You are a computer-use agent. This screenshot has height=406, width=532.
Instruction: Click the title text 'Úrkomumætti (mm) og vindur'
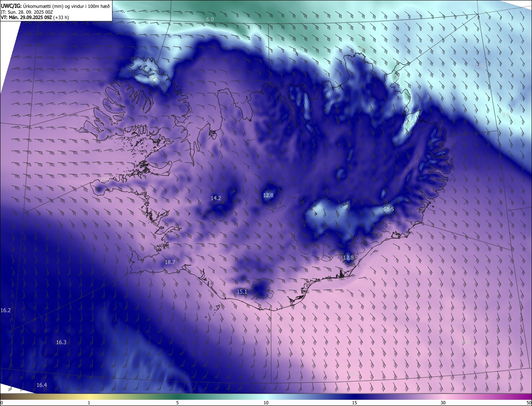coord(53,6)
